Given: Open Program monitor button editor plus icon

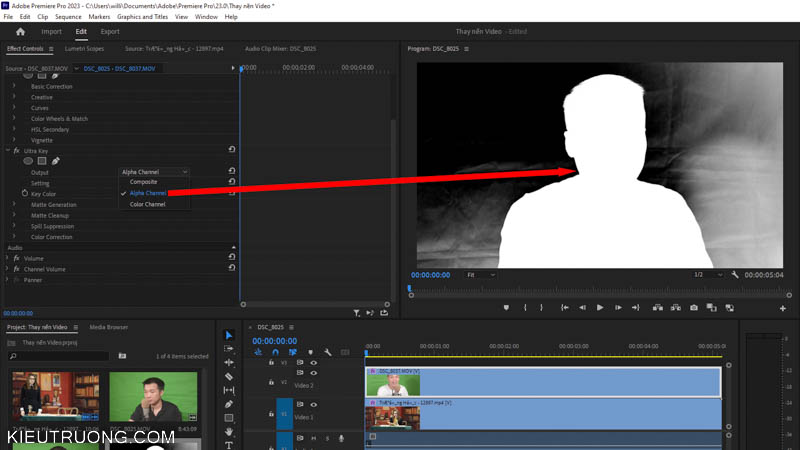Looking at the screenshot, I should coord(783,308).
